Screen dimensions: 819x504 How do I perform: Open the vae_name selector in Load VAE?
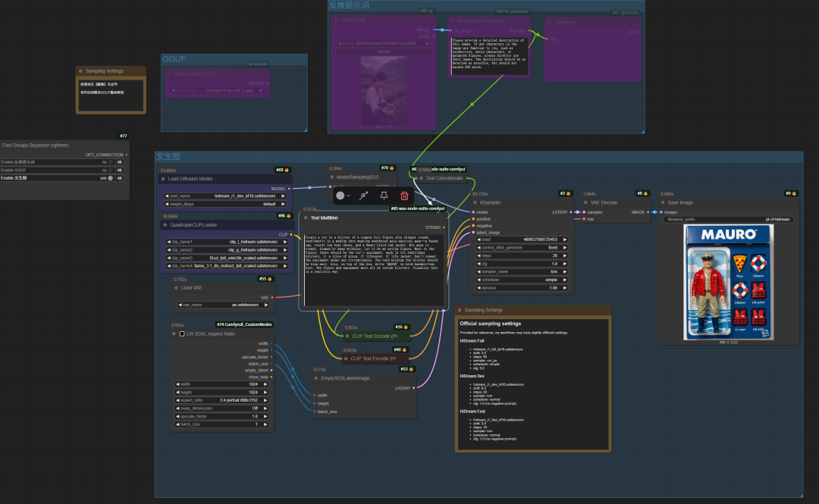coord(223,305)
